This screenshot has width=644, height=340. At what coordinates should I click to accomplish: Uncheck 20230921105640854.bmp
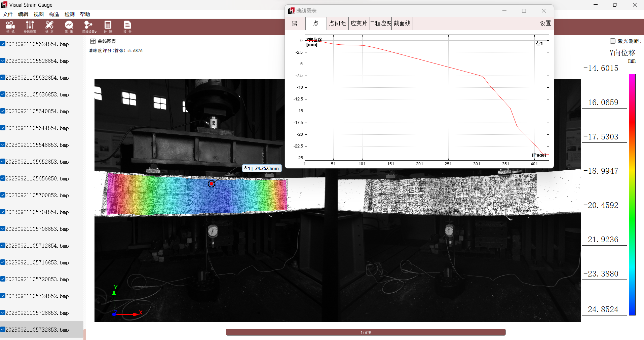[x=3, y=111]
